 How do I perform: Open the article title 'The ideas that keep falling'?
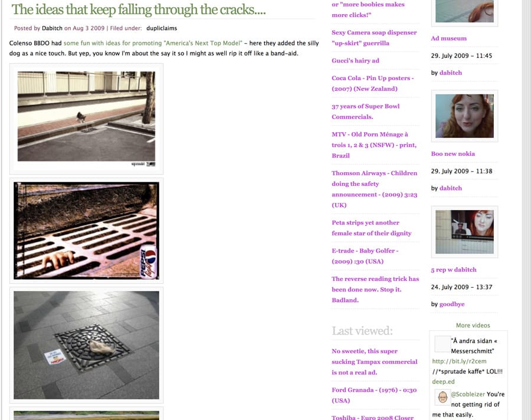(139, 9)
